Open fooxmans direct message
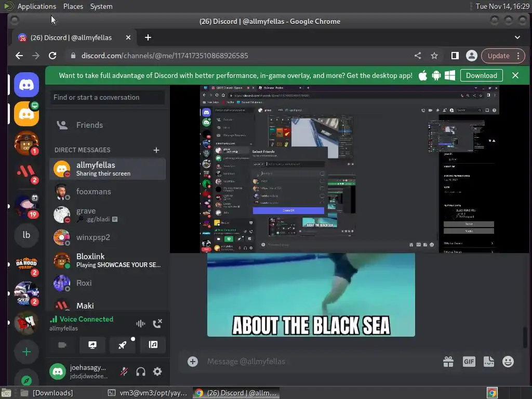 pos(108,192)
